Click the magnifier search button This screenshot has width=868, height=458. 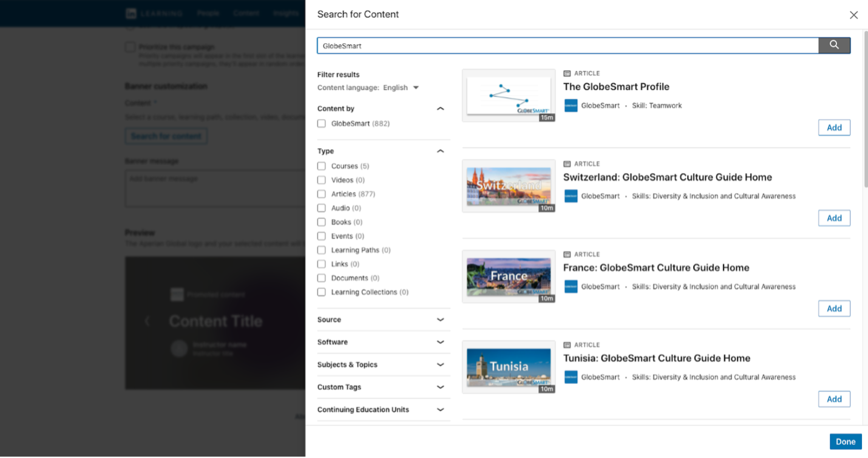point(834,46)
